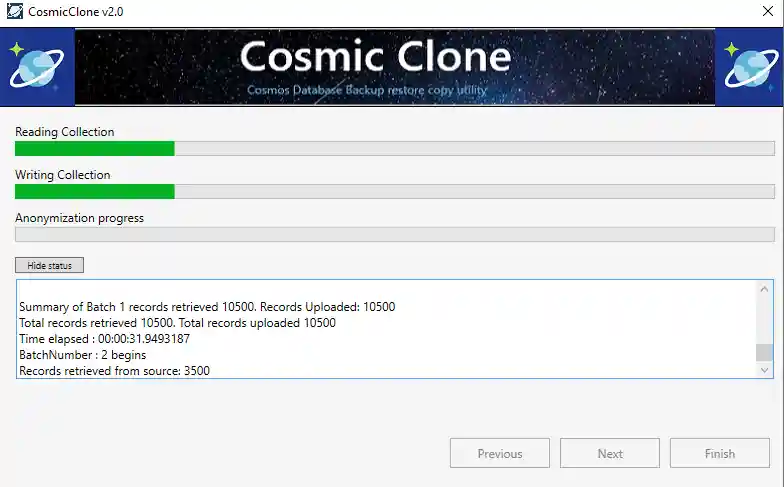Hide the status log panel
This screenshot has width=784, height=487.
click(49, 265)
